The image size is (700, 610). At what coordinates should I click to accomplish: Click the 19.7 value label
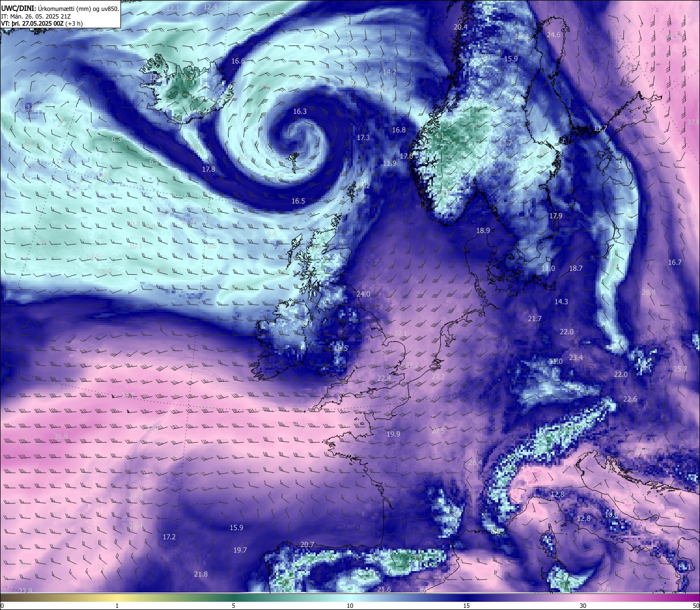point(240,550)
